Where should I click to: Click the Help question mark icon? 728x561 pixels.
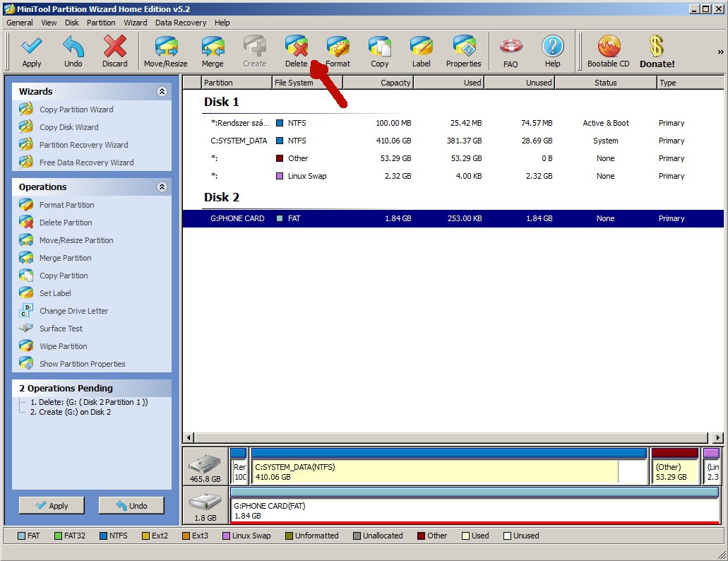[x=552, y=52]
